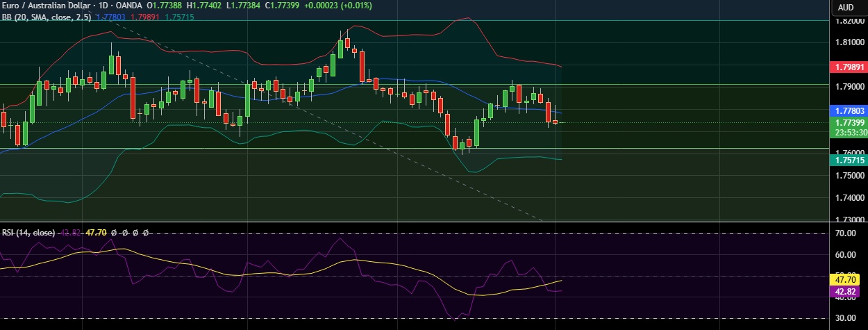Click the pane separator above the RSI panel

[417, 222]
